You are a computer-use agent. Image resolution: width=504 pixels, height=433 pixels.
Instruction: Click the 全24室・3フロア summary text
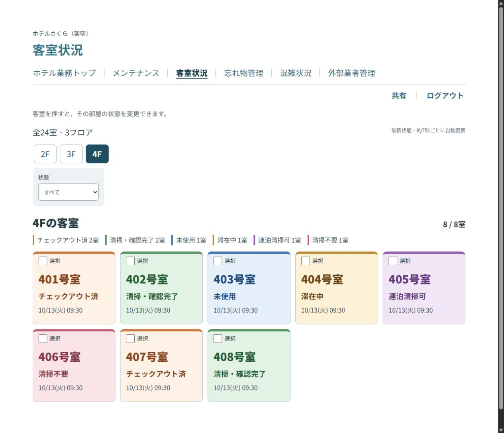coord(63,133)
